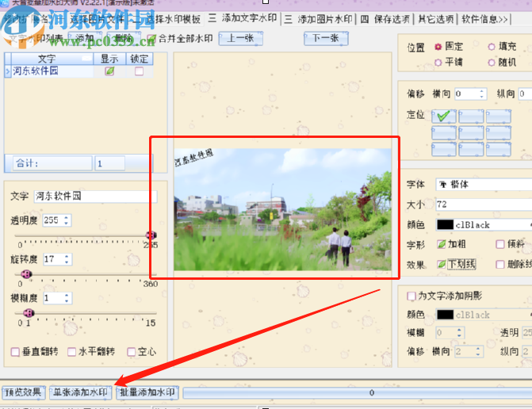Image resolution: width=532 pixels, height=409 pixels.
Task: Open the 字体 楷体 font dropdown
Action: coord(484,185)
